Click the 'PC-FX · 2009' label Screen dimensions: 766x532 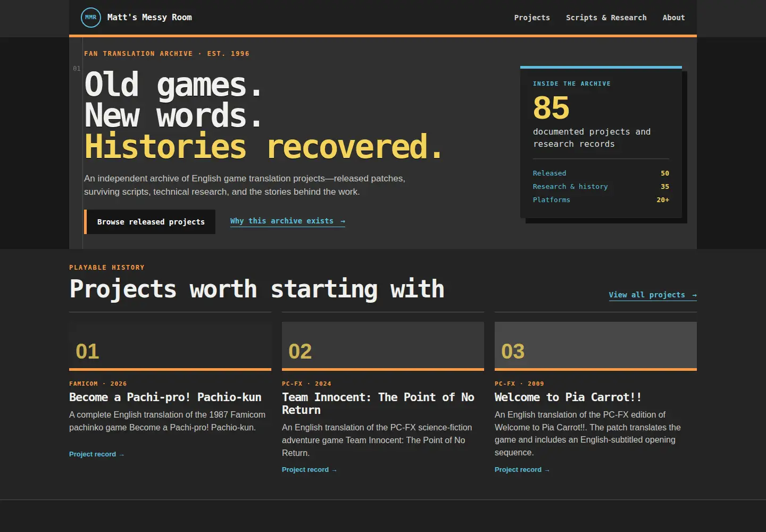coord(519,384)
